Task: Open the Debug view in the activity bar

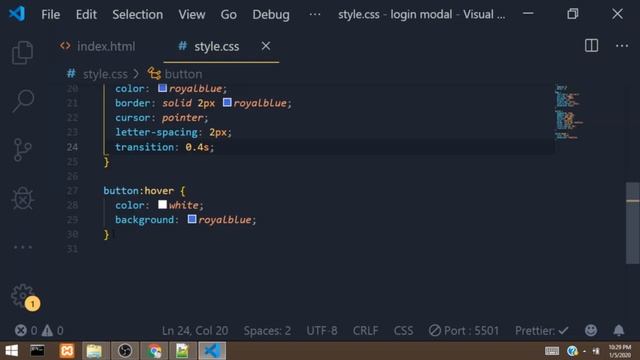Action: 23,198
